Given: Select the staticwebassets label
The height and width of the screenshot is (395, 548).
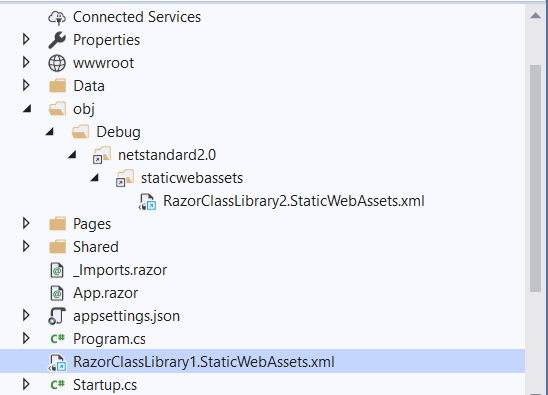Looking at the screenshot, I should (x=192, y=178).
